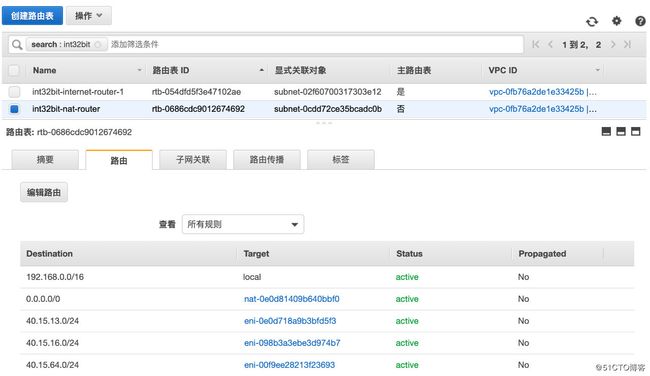Select the int32bit-internet-router-1 name cell

(78, 92)
